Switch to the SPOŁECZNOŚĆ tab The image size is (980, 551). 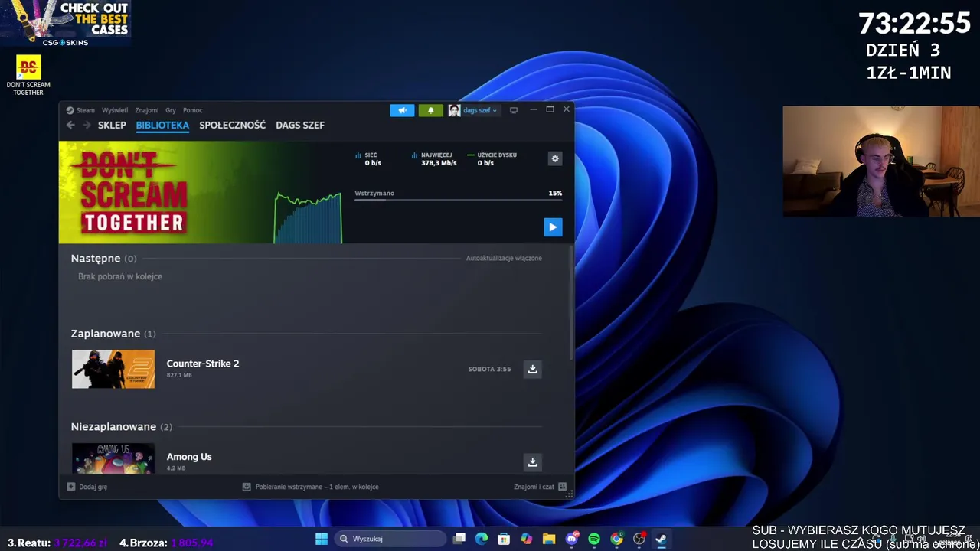click(233, 125)
